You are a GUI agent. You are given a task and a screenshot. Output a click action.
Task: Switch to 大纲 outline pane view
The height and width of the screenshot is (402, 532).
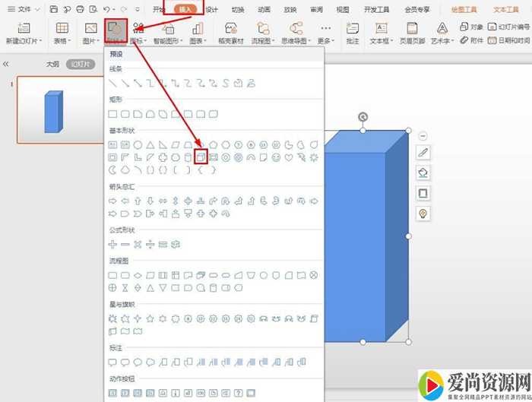[52, 65]
